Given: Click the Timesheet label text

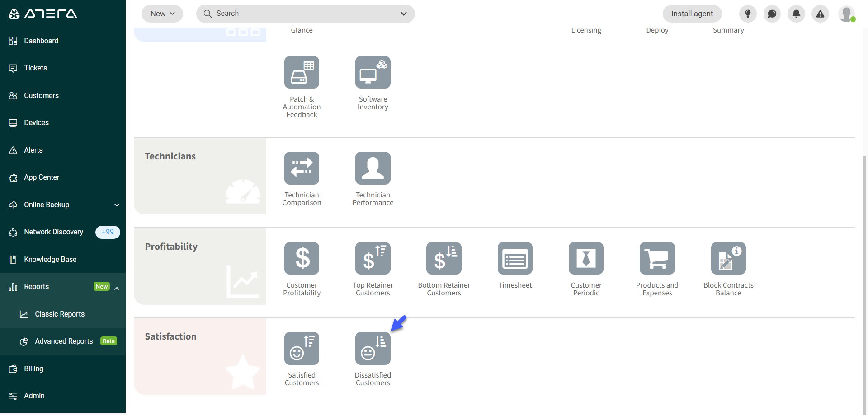Looking at the screenshot, I should (x=515, y=285).
